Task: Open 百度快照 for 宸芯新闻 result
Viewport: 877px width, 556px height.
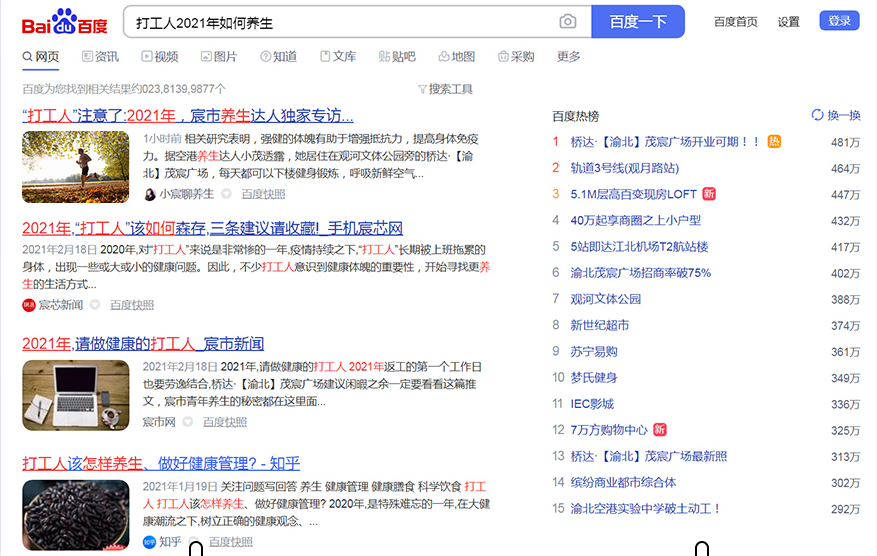Action: tap(131, 305)
